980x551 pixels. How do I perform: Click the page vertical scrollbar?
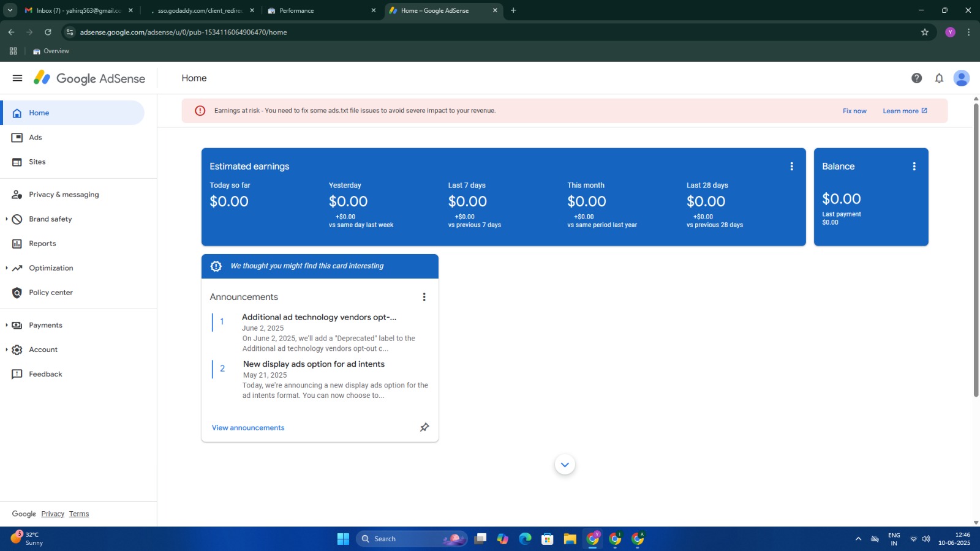[x=976, y=250]
